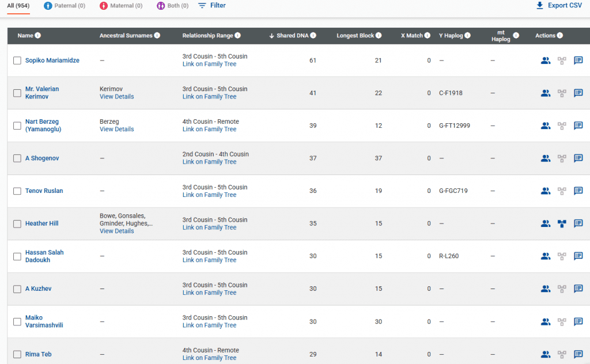The height and width of the screenshot is (364, 590).
Task: View Details of Berzeg surnames
Action: point(116,130)
